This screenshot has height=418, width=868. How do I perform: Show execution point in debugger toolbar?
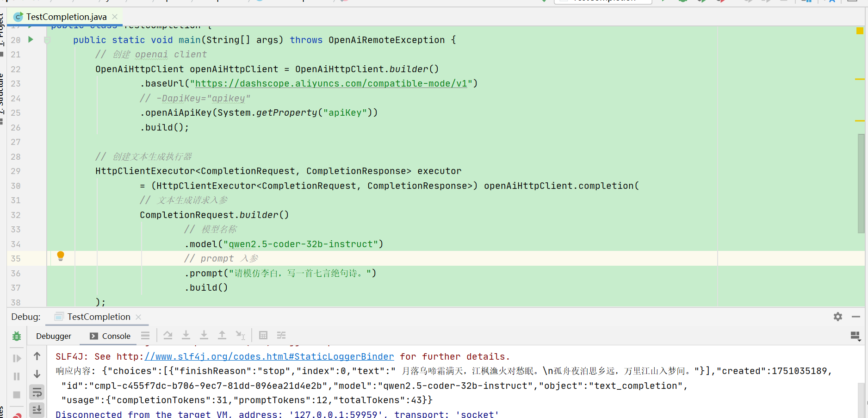145,336
